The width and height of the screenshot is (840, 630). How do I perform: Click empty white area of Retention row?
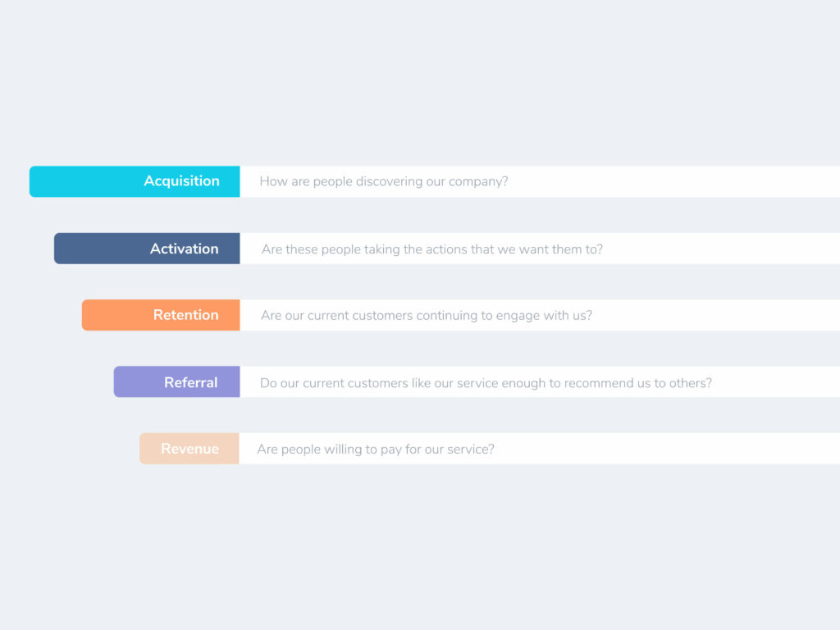(716, 315)
